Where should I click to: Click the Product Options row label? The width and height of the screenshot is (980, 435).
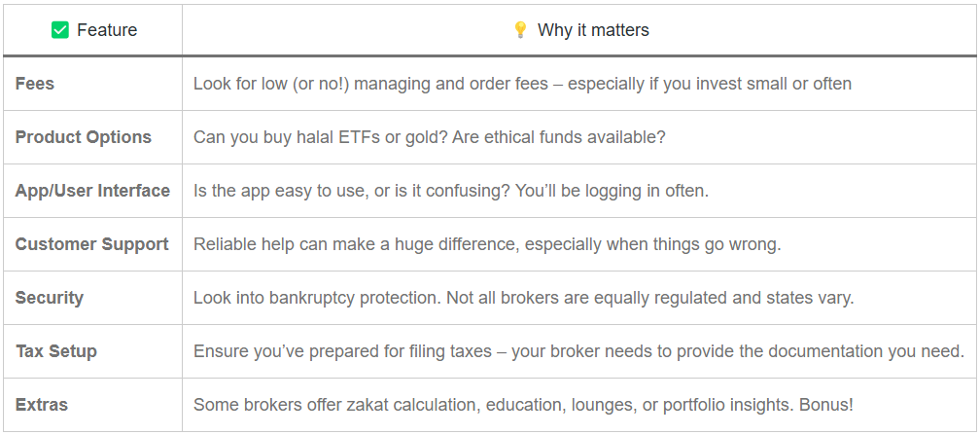click(84, 137)
